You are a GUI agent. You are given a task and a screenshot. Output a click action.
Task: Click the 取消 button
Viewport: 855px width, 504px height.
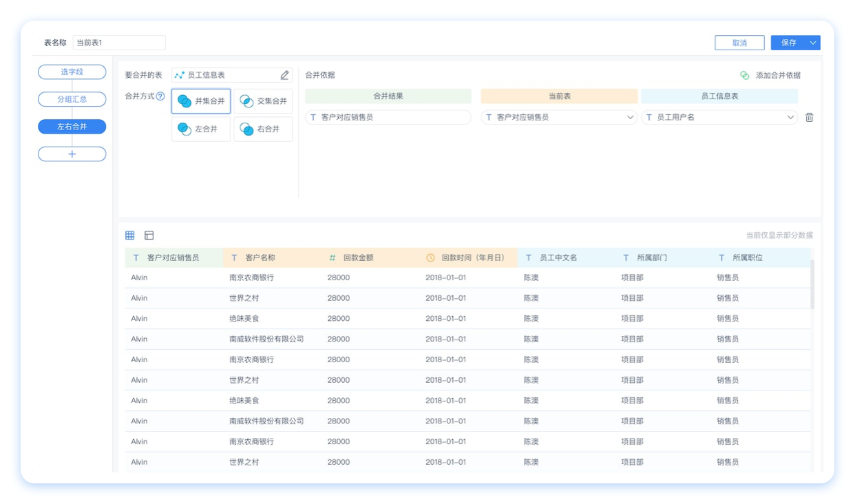(x=739, y=43)
